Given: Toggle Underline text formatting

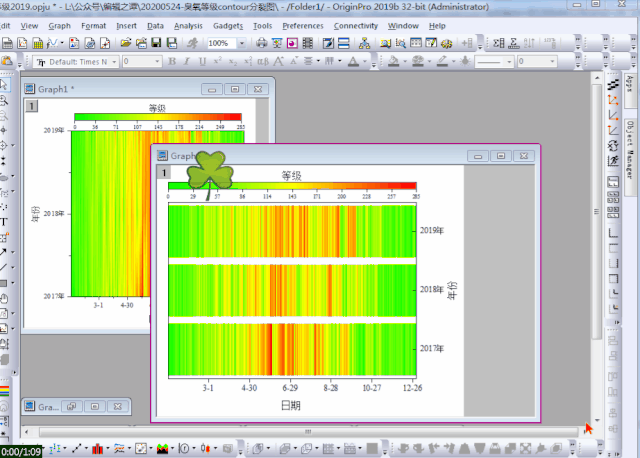Looking at the screenshot, I should pos(202,62).
